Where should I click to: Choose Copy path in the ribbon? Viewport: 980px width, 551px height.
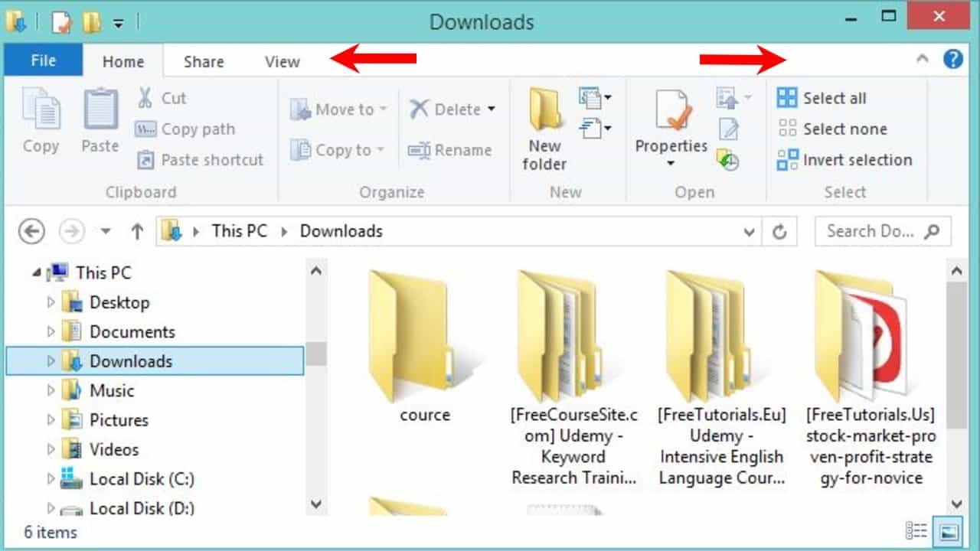(185, 129)
